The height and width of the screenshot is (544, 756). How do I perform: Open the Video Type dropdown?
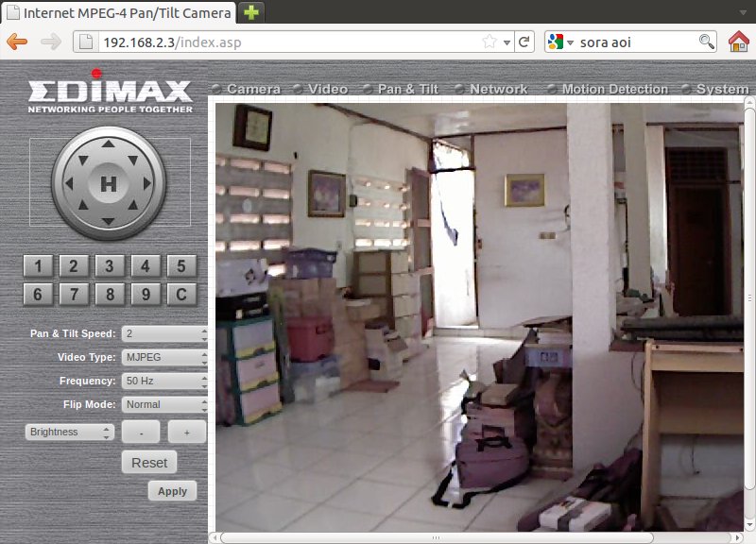164,357
